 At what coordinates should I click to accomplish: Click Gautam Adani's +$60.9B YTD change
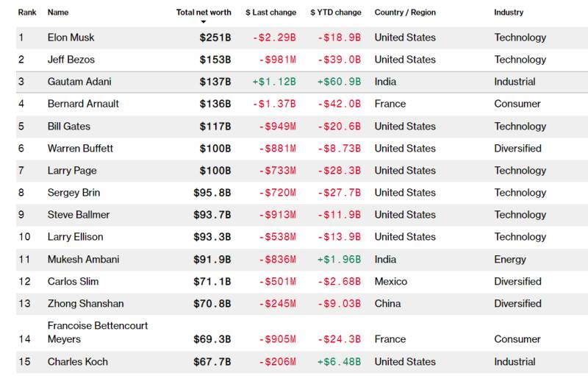(x=339, y=82)
